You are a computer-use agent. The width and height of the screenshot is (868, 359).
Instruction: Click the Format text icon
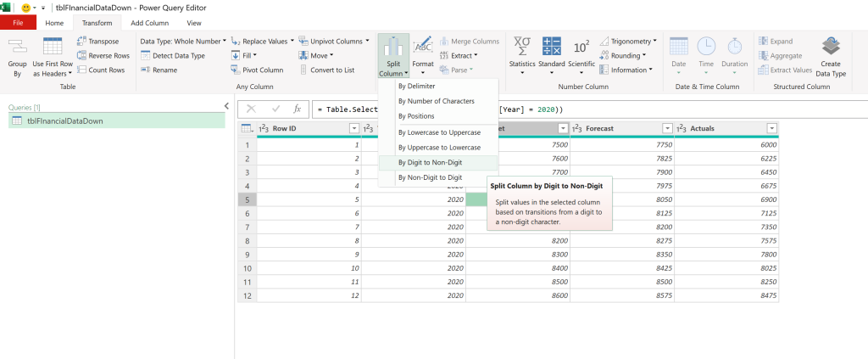[423, 46]
